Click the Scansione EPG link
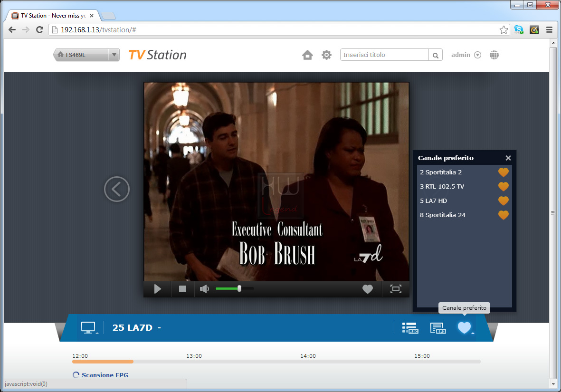The image size is (561, 392). [105, 375]
